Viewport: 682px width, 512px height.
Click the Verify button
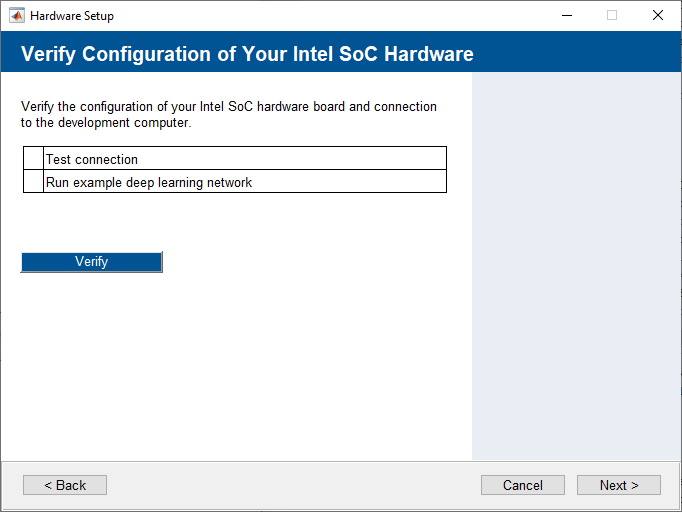[91, 262]
